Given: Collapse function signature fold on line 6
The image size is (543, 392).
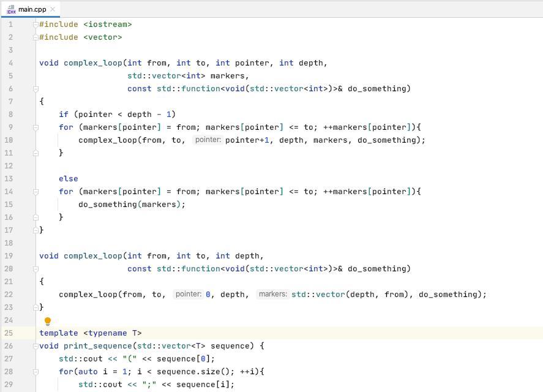Looking at the screenshot, I should (36, 89).
